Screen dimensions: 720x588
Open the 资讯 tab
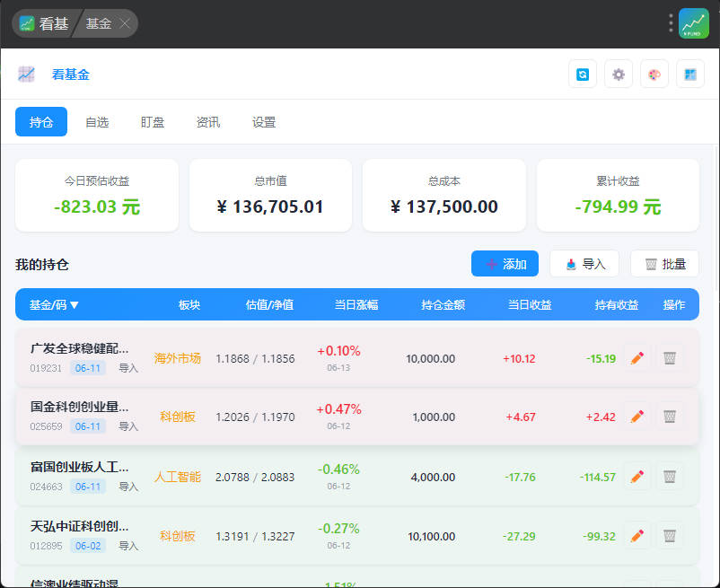tap(208, 122)
